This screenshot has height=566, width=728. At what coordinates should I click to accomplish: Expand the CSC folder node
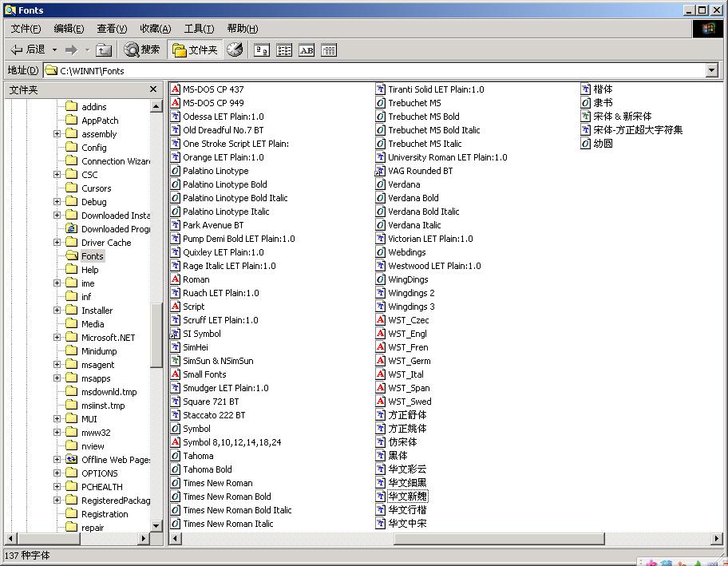tap(57, 175)
